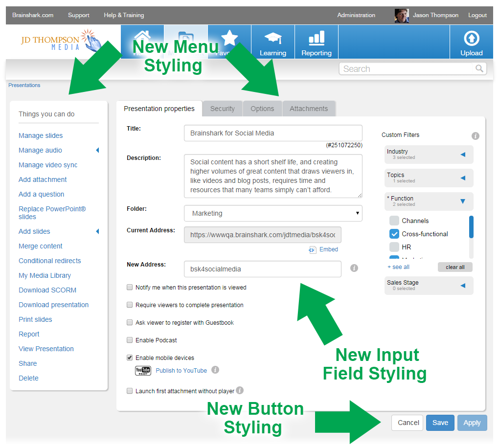
Task: Click the JD Thompson Media logo
Action: (x=61, y=42)
